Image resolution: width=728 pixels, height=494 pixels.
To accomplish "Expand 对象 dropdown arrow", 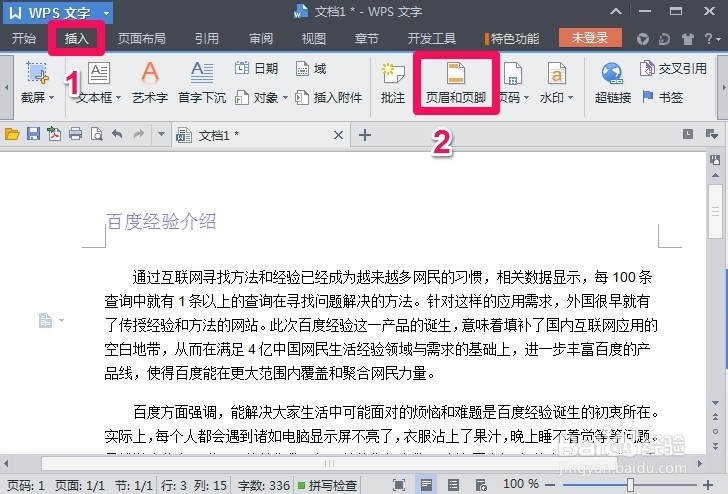I will pyautogui.click(x=285, y=98).
